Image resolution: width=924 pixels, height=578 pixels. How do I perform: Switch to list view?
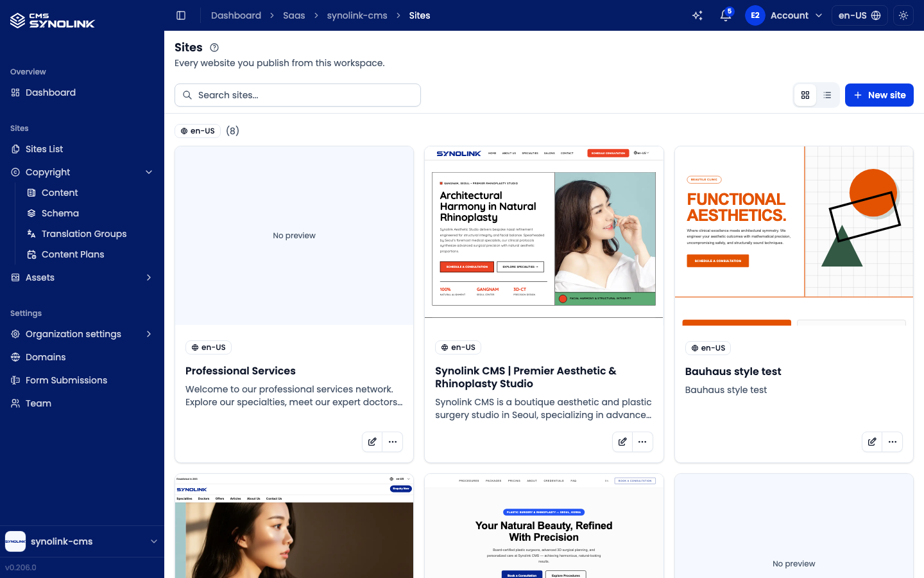[828, 95]
